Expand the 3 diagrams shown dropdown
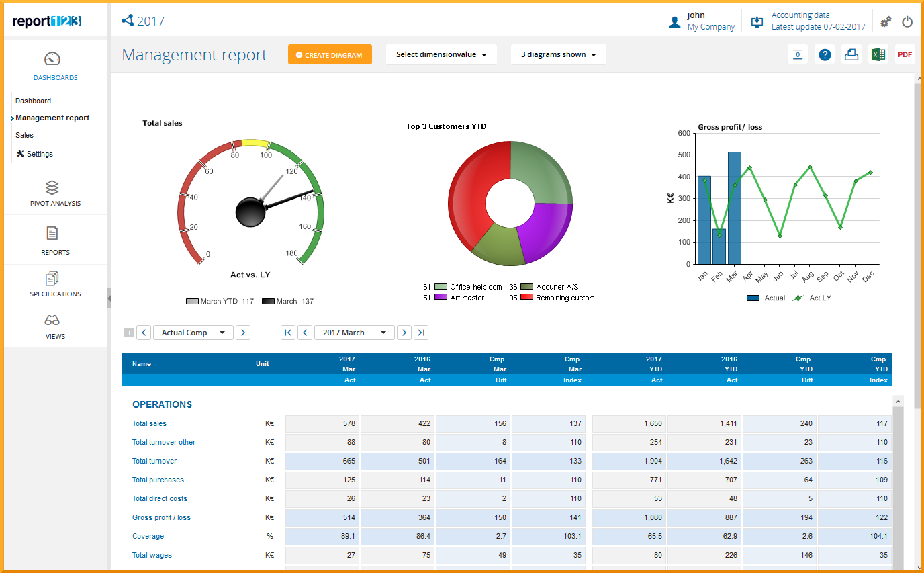This screenshot has height=573, width=924. [559, 55]
